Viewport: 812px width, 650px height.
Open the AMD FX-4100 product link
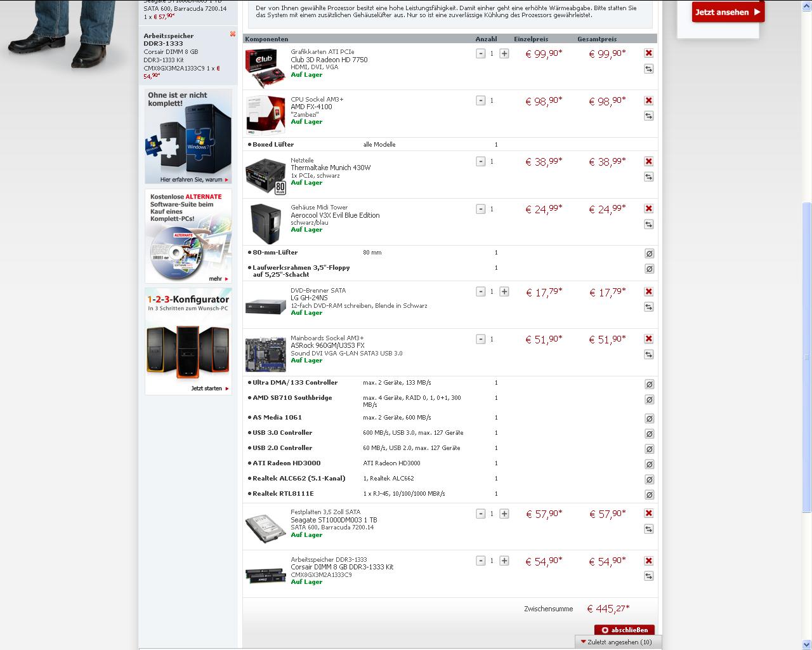(311, 107)
